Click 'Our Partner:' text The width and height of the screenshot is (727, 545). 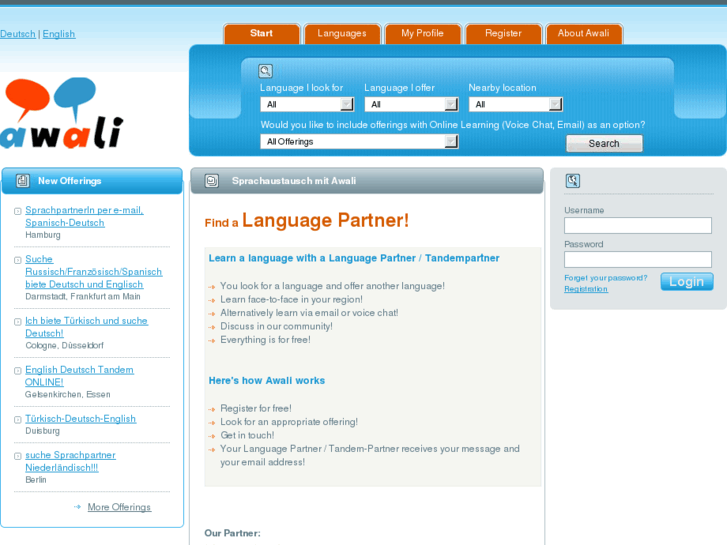232,533
